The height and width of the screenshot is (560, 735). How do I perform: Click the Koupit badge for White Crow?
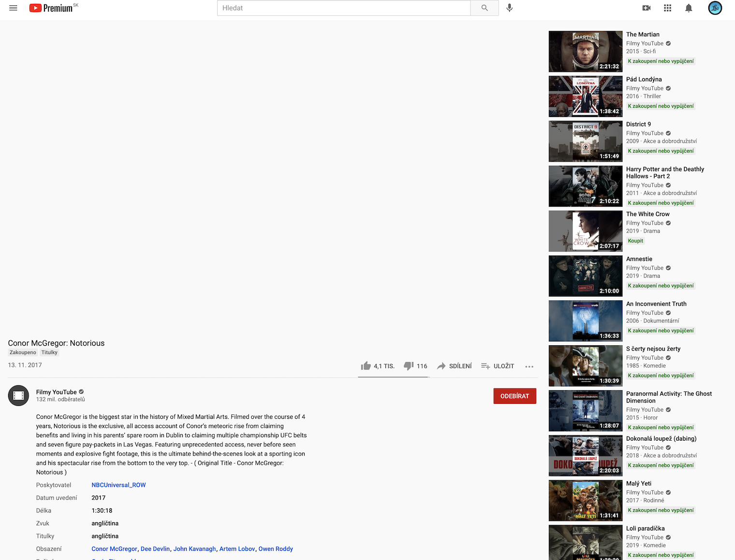point(635,241)
